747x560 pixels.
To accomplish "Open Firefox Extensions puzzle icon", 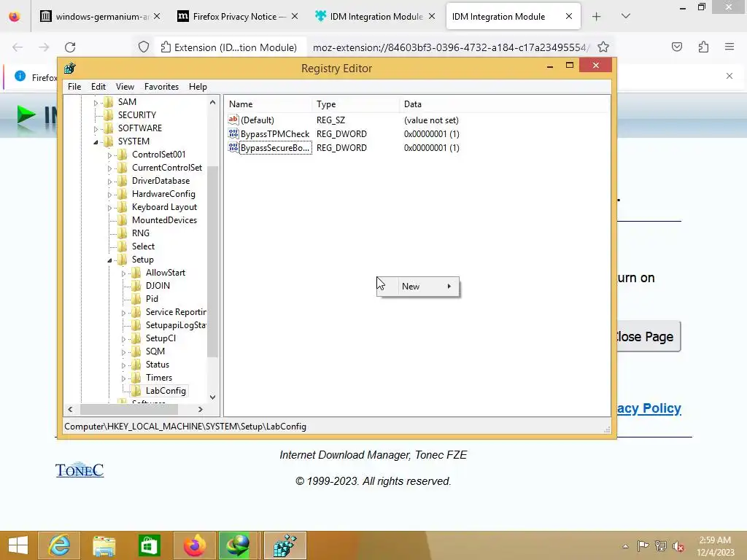I will pyautogui.click(x=703, y=47).
